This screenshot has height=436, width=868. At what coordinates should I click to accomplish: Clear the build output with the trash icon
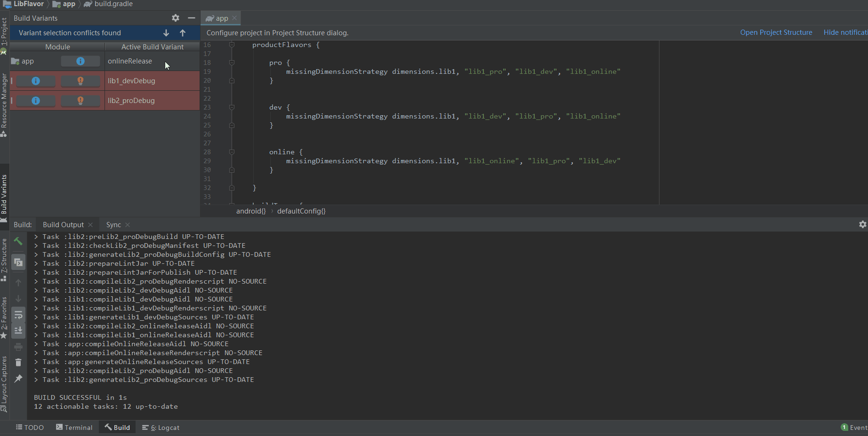coord(18,362)
